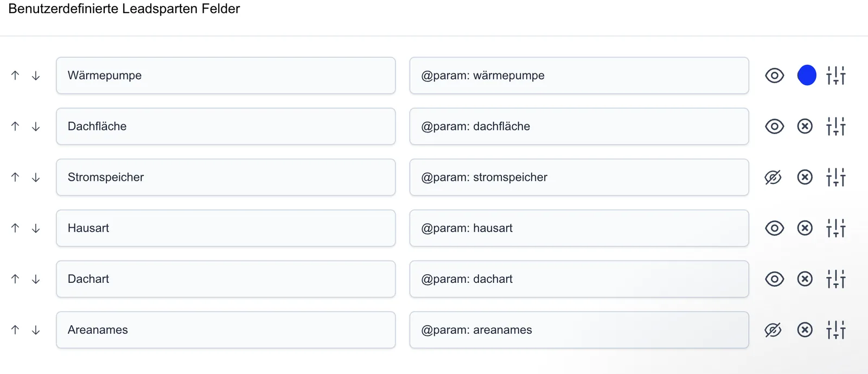868x374 pixels.
Task: Move Stromspeicher row down with arrow
Action: click(36, 177)
